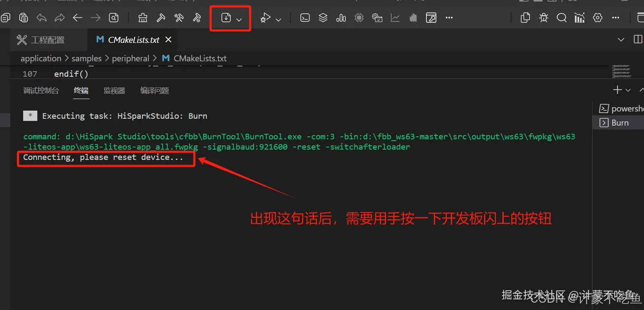Click the stacked layers toolbar icon
The width and height of the screenshot is (644, 310).
click(x=323, y=18)
